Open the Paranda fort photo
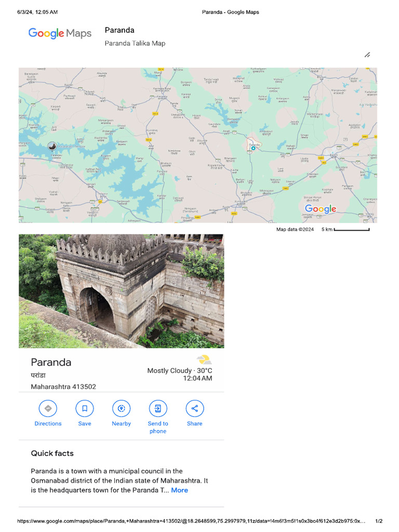 pyautogui.click(x=121, y=291)
